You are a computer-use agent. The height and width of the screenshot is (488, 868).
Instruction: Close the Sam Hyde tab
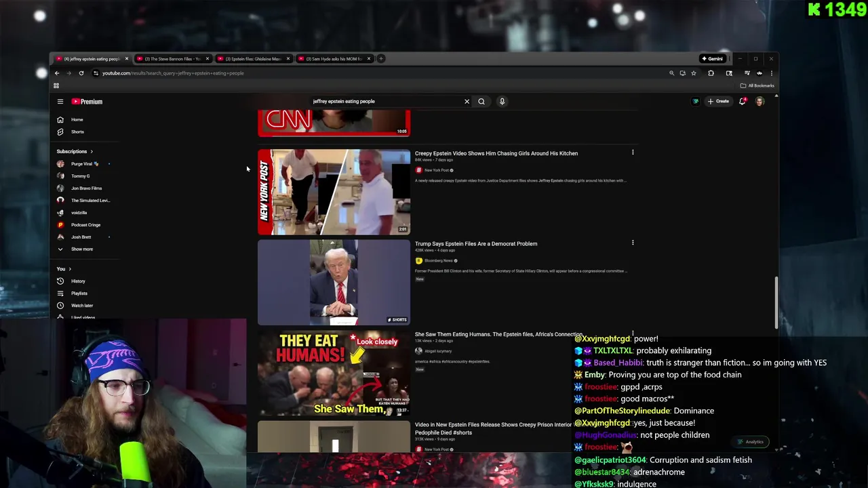[369, 59]
